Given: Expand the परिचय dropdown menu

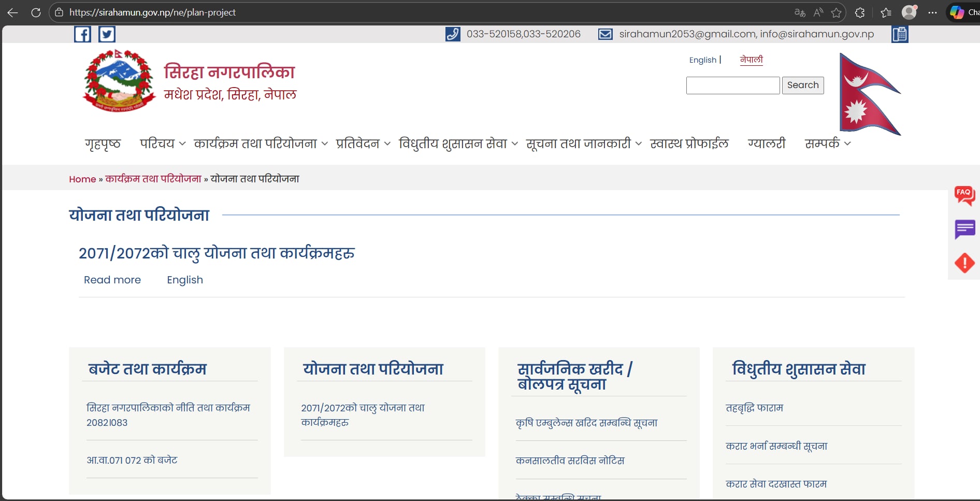Looking at the screenshot, I should tap(162, 144).
